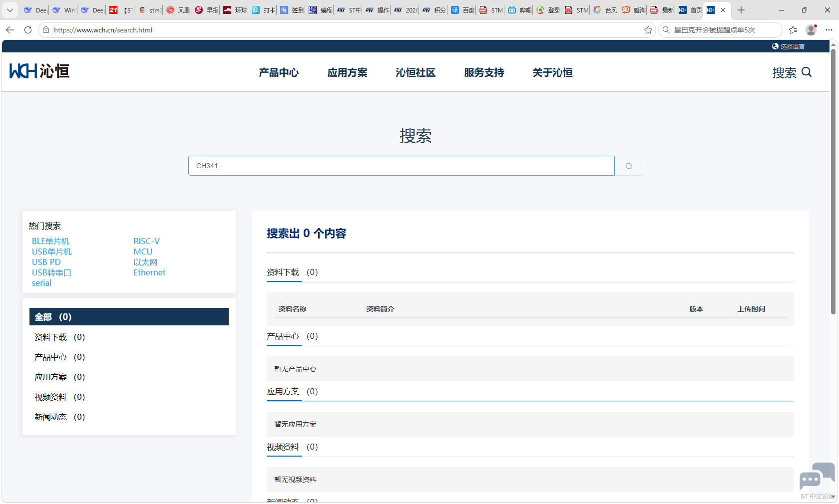Select 产品中心 (0) in the sidebar filter
This screenshot has height=504, width=839.
pyautogui.click(x=59, y=357)
